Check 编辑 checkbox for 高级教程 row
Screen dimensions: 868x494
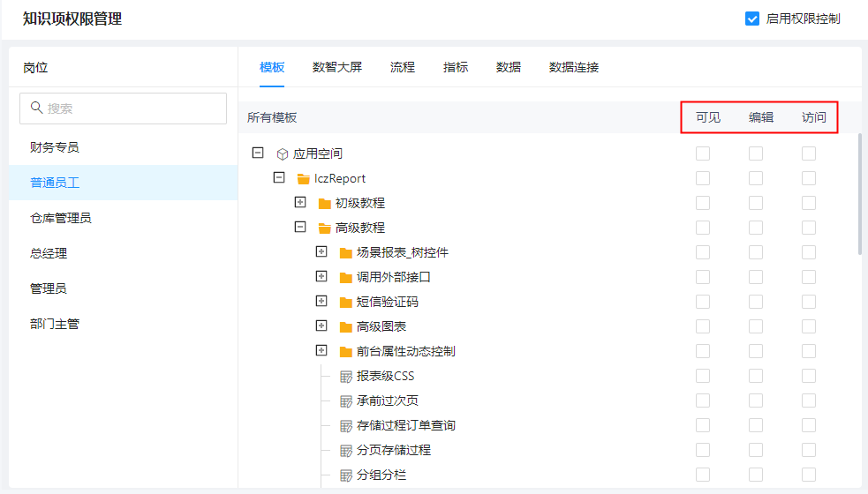756,228
